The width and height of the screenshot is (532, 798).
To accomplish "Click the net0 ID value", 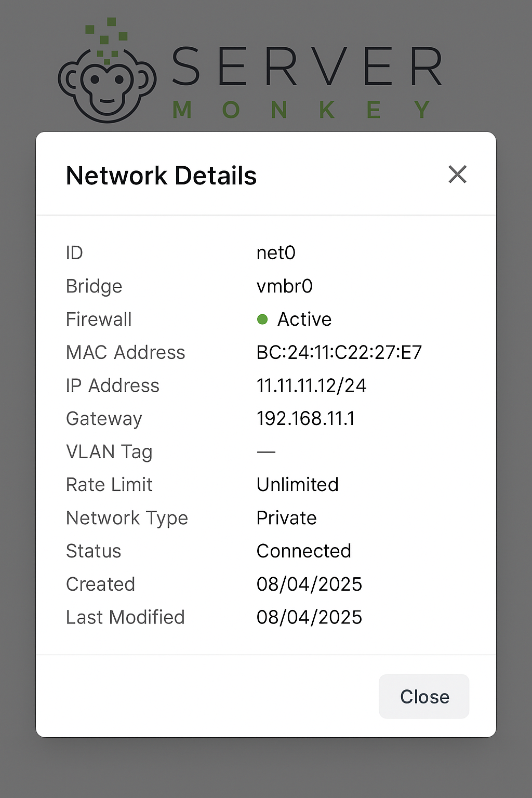I will 276,253.
